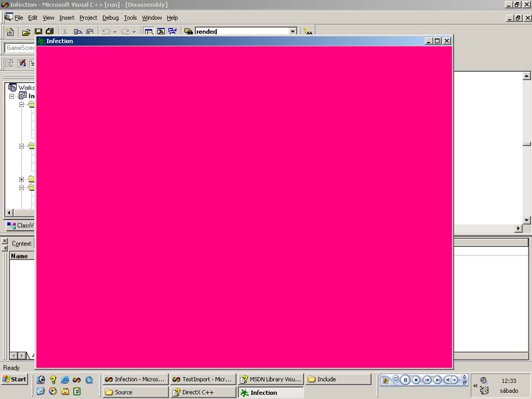Click the Copy toolbar icon
Viewport: 532px width, 399px height.
pos(78,32)
